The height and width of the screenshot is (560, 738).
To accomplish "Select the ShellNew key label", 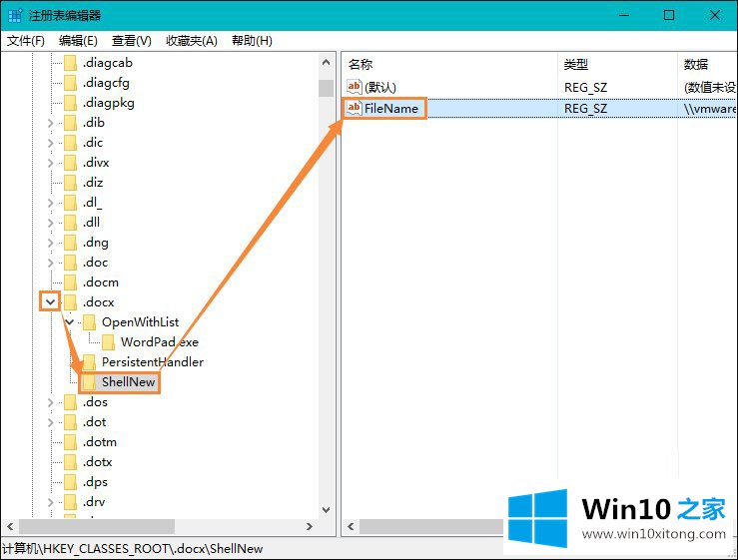I will pyautogui.click(x=129, y=382).
